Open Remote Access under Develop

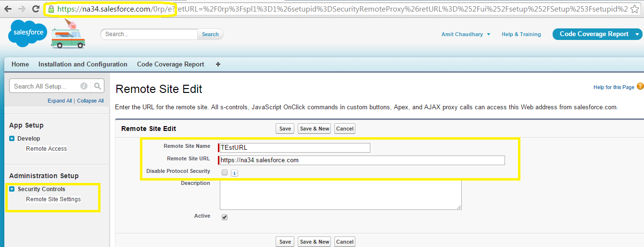47,149
